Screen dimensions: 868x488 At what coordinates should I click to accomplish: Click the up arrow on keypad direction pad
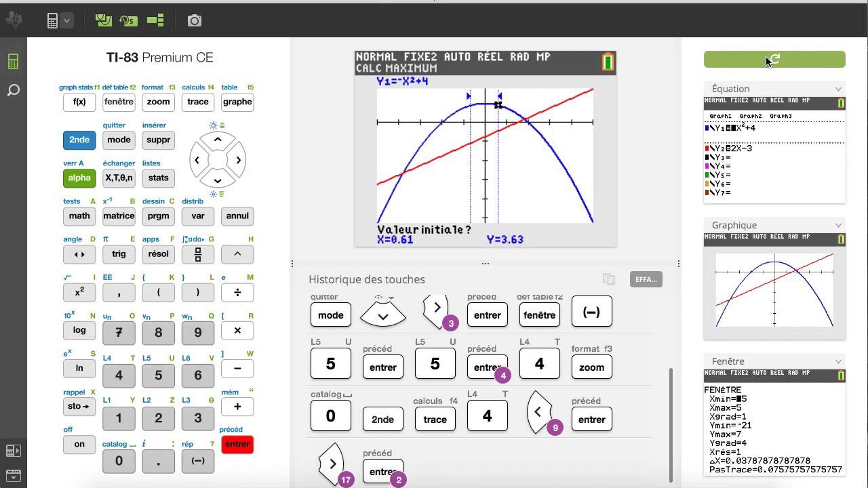pos(218,140)
